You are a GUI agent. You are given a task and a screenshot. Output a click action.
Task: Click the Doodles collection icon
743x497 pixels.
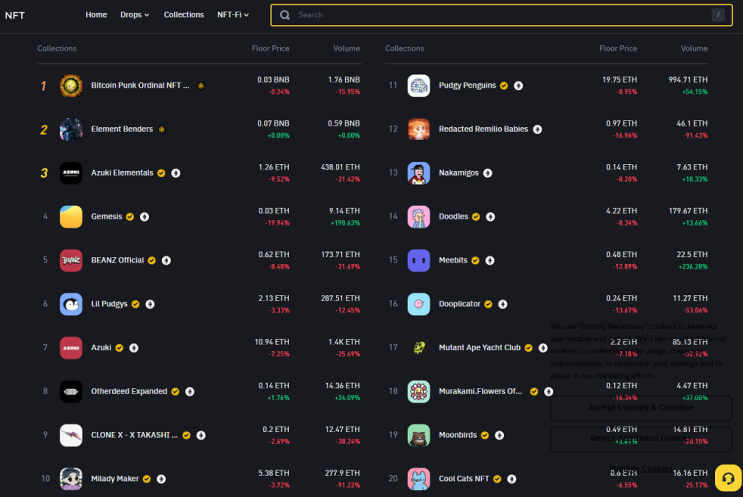[x=419, y=217]
